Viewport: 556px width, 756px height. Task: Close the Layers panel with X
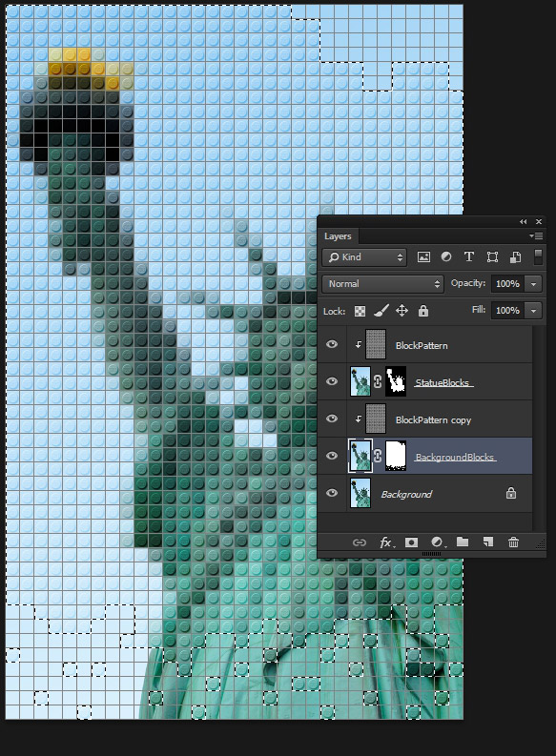(x=539, y=222)
